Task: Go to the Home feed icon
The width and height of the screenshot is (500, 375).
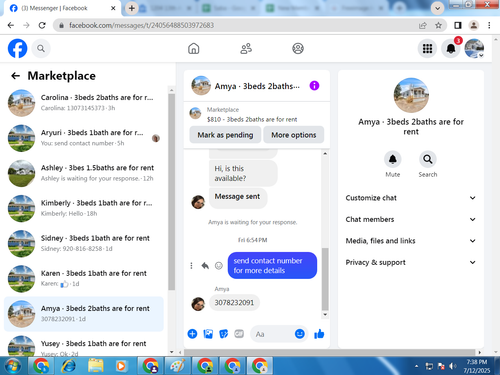Action: coord(194,49)
